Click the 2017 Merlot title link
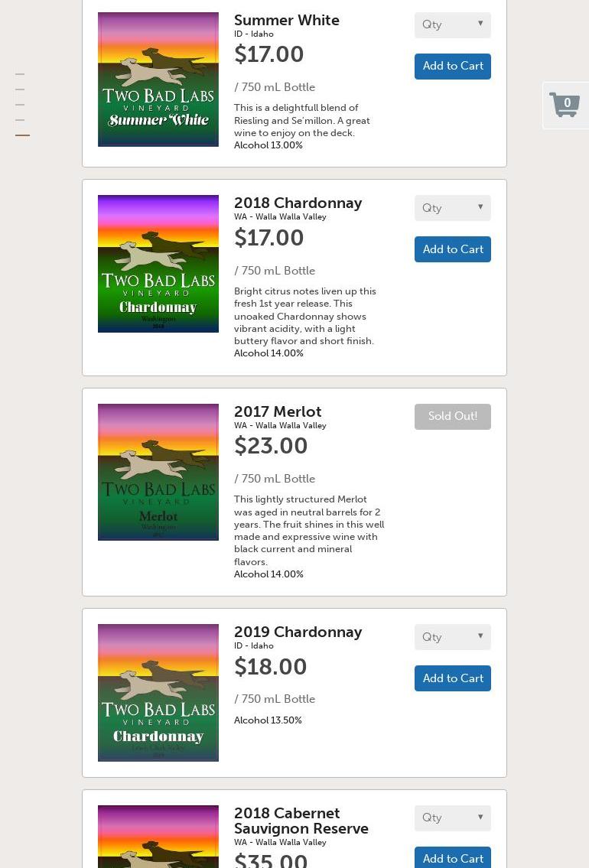Viewport: 589px width, 868px height. (278, 412)
